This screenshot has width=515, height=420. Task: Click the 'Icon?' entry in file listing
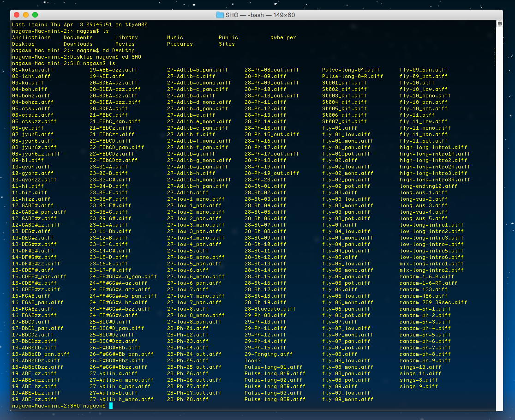point(252,360)
